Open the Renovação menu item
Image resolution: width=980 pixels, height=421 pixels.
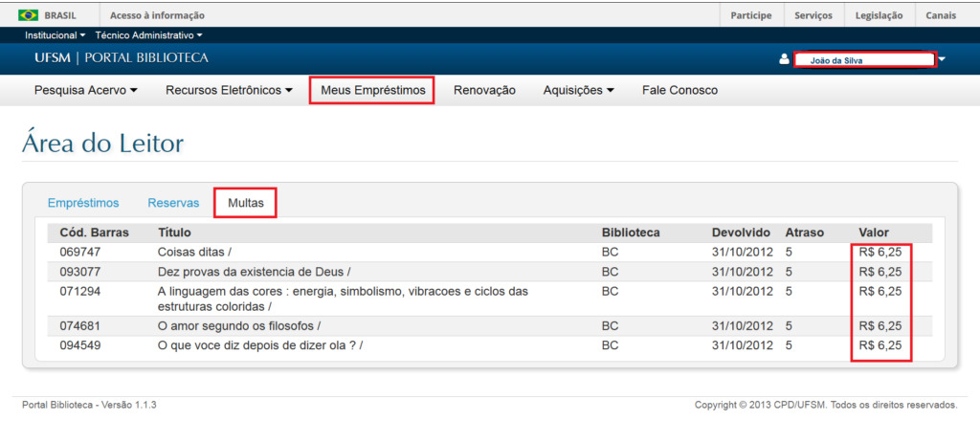[484, 90]
